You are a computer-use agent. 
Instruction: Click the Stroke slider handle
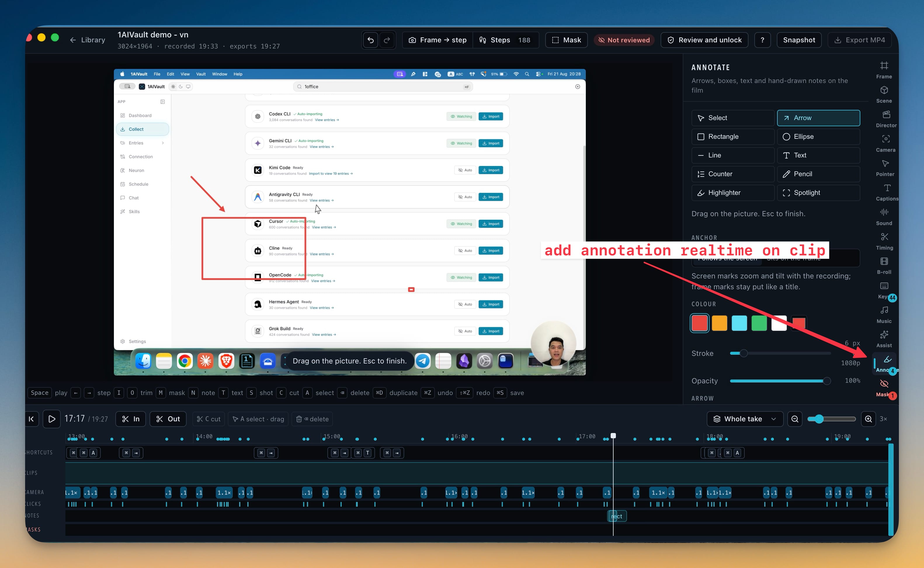point(744,353)
